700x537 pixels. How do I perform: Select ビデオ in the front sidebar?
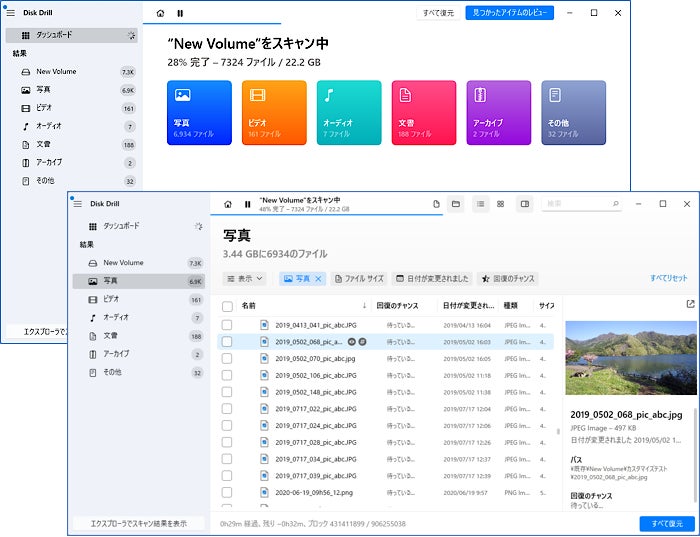click(110, 299)
